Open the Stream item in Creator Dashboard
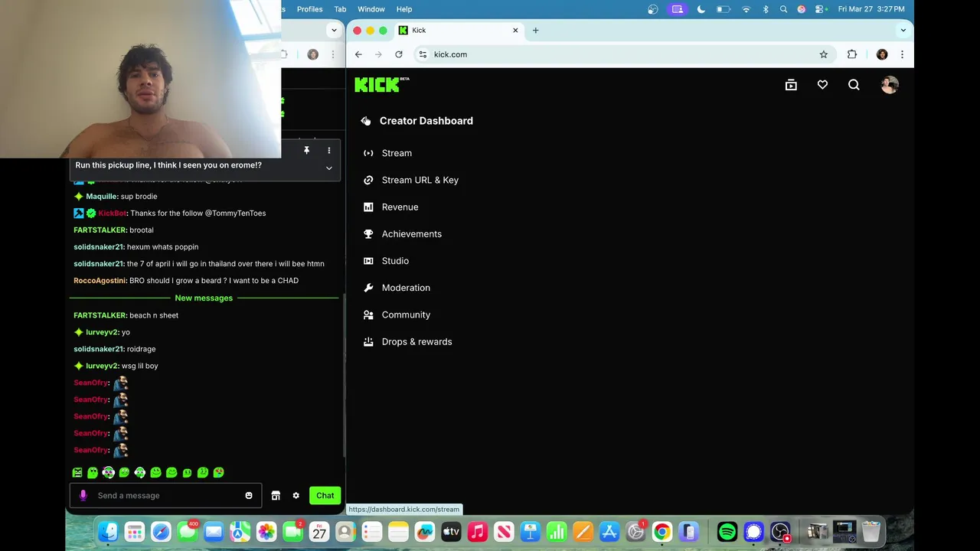The image size is (980, 551). 397,153
